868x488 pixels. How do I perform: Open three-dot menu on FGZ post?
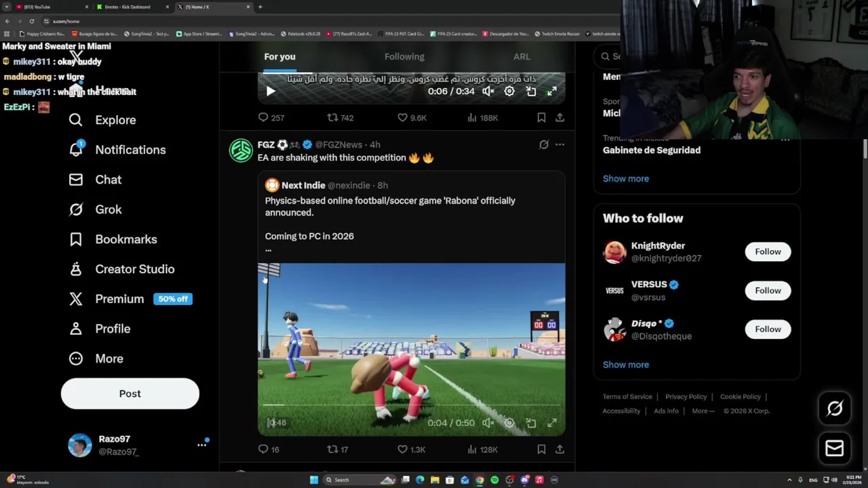coord(559,144)
